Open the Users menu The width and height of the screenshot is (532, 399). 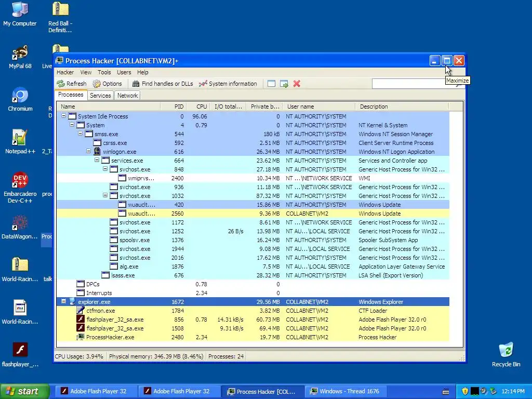pyautogui.click(x=124, y=72)
